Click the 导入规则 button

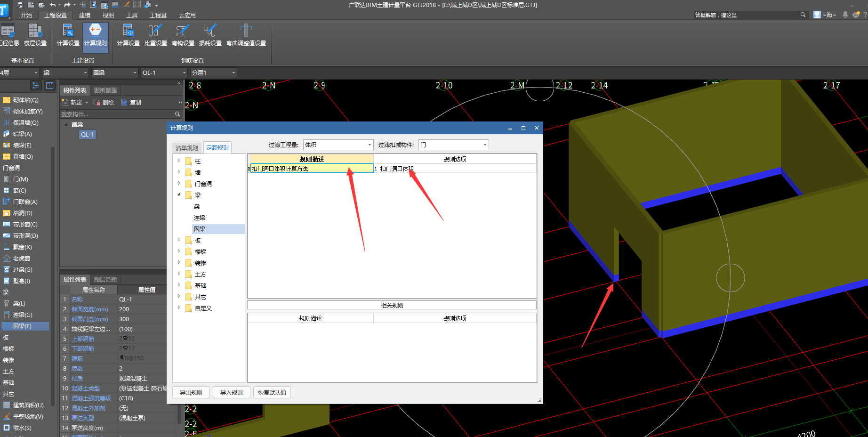[x=232, y=392]
